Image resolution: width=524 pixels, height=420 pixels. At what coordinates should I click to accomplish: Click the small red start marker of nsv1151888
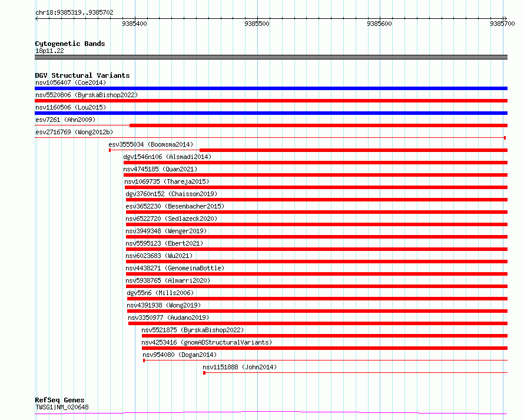[x=204, y=373]
